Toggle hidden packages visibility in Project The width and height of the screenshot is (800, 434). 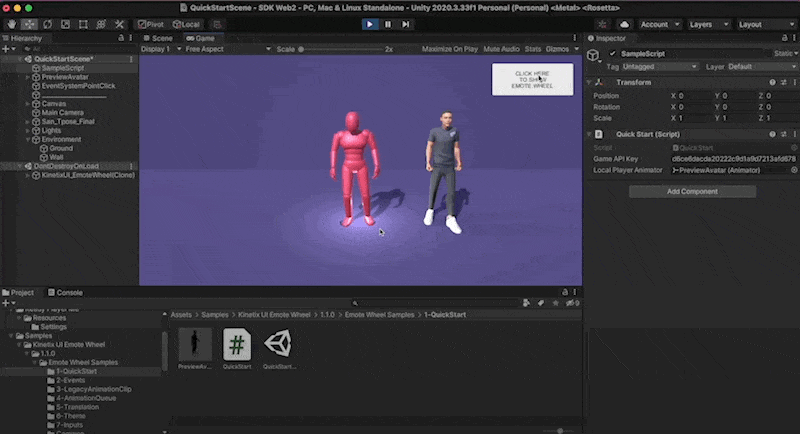(x=572, y=303)
